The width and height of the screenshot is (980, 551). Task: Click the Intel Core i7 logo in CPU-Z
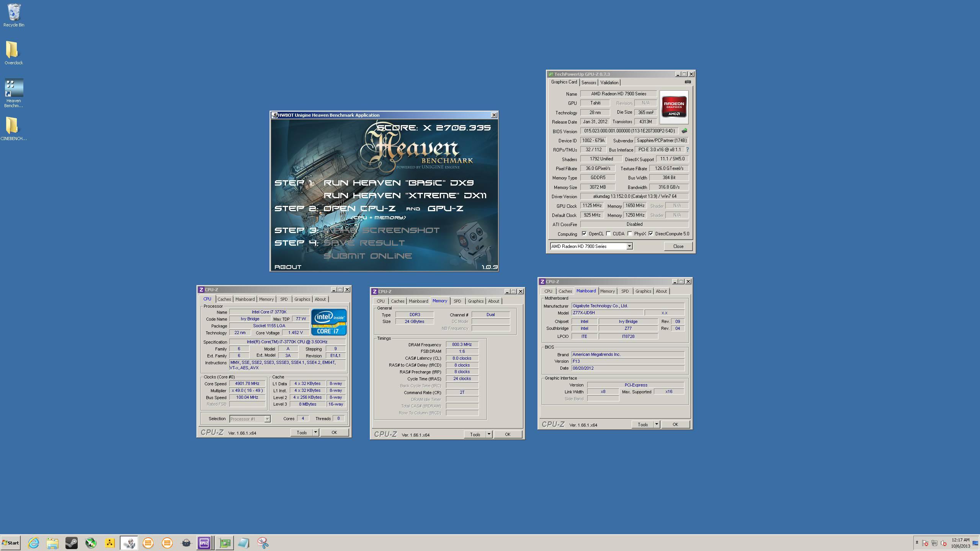329,322
